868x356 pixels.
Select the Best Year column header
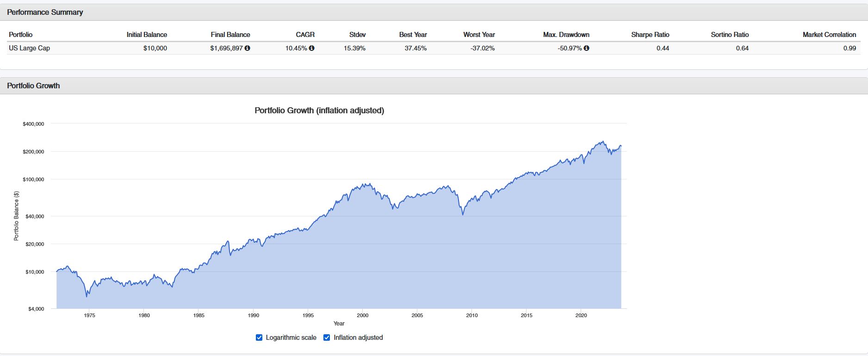[413, 35]
